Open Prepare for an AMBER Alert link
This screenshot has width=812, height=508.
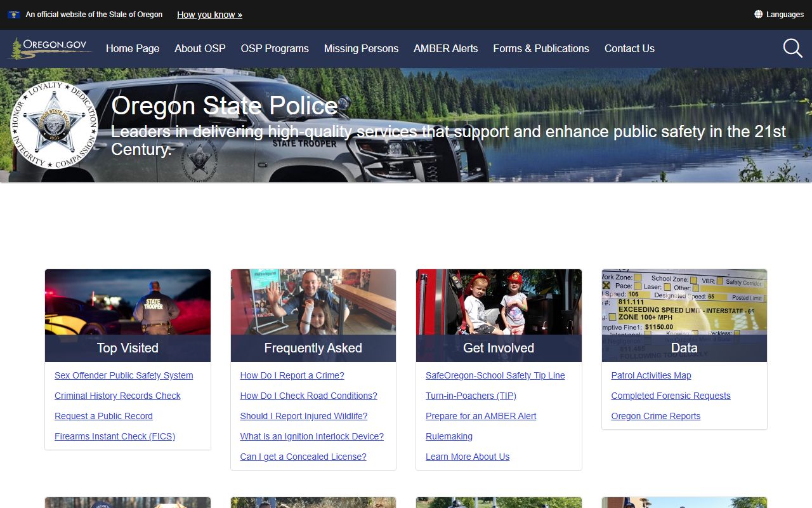481,416
